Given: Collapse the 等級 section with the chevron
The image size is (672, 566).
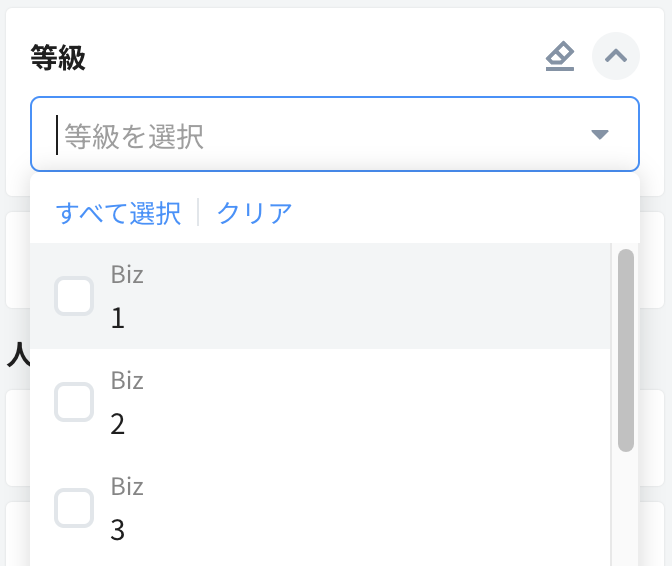Looking at the screenshot, I should (616, 57).
